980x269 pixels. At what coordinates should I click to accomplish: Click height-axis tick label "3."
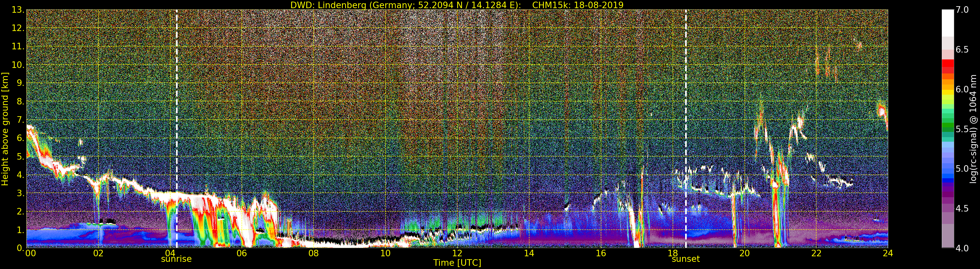pyautogui.click(x=20, y=193)
